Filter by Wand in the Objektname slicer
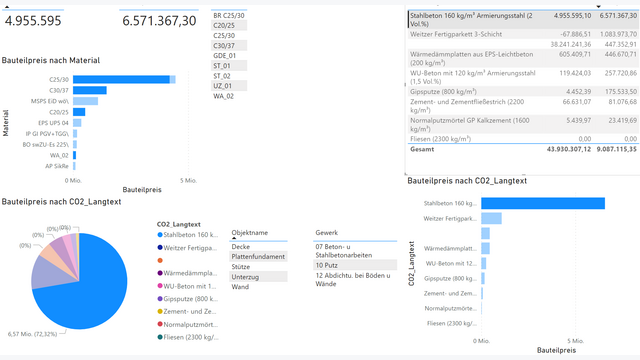Screen dimensions: 640x360 [258, 287]
